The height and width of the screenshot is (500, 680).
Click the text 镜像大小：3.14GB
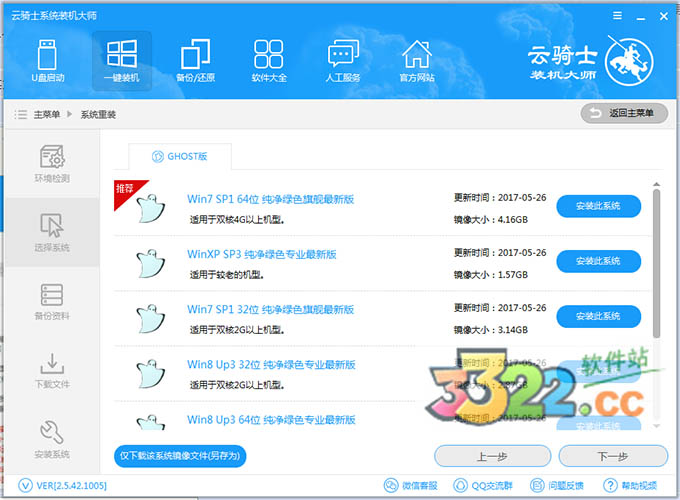(x=490, y=330)
